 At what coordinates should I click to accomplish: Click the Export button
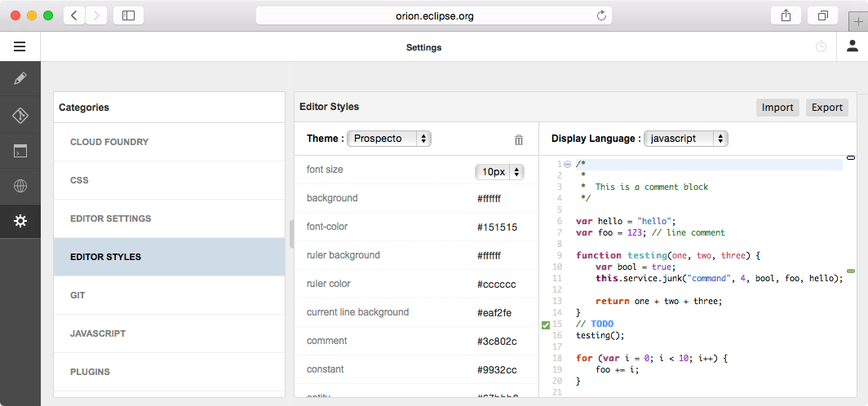click(x=826, y=108)
